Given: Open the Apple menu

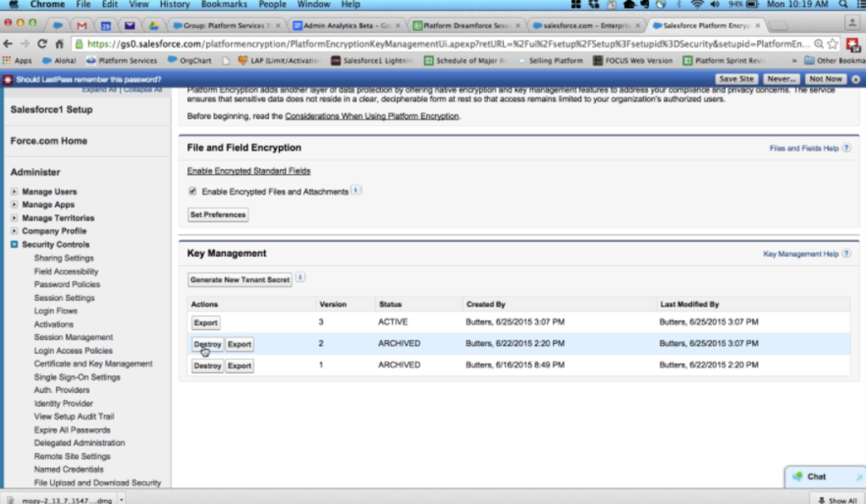Looking at the screenshot, I should (x=13, y=5).
